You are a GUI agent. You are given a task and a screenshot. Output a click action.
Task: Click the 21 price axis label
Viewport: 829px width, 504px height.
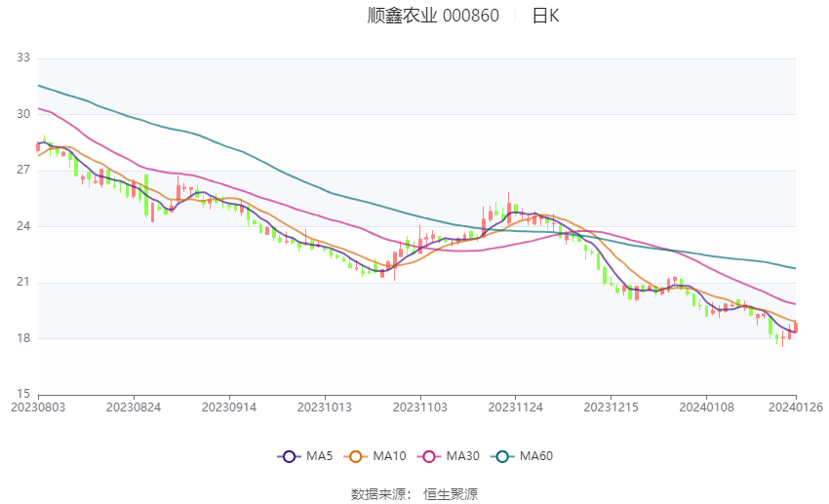(x=23, y=282)
